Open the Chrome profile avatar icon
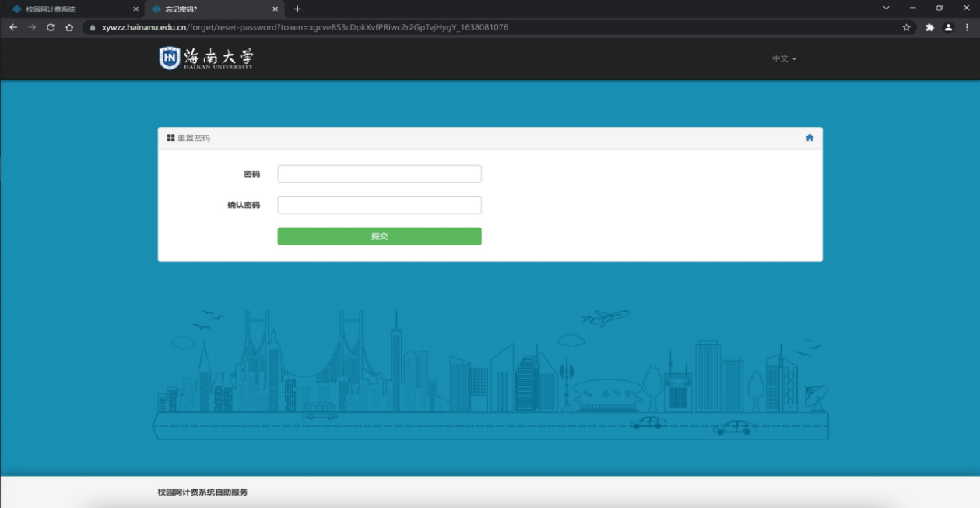Image resolution: width=980 pixels, height=508 pixels. (948, 27)
